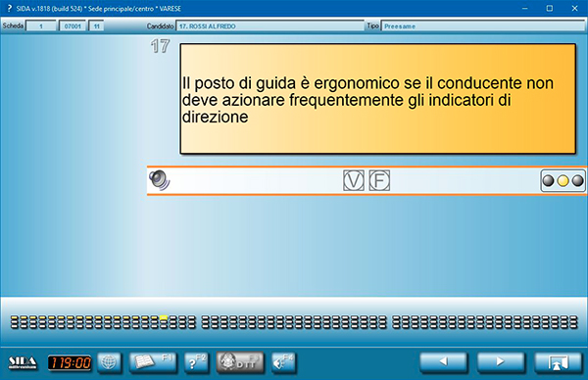Answer false with the F box
Viewport: 588px width, 380px height.
(379, 180)
